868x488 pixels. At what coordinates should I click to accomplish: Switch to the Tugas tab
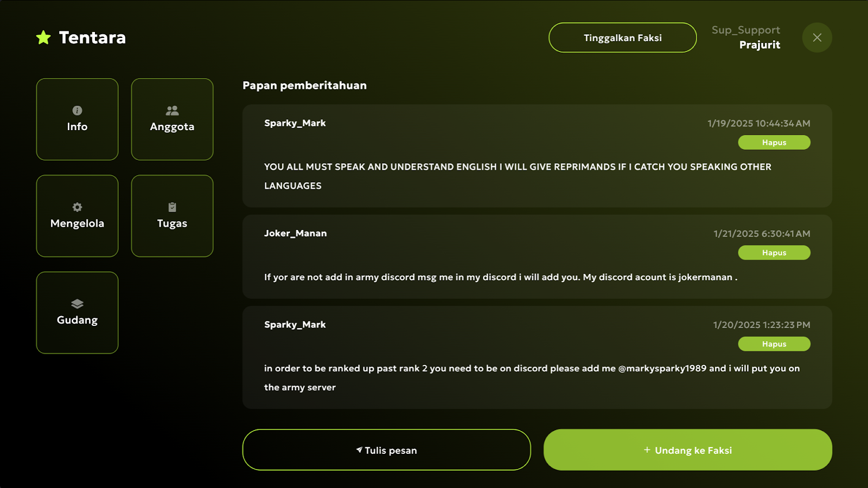tap(172, 216)
